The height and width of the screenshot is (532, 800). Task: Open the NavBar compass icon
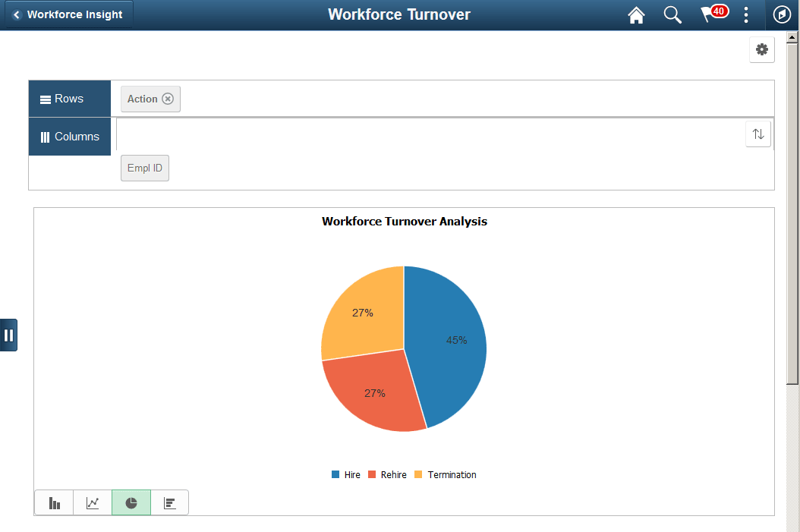[781, 14]
